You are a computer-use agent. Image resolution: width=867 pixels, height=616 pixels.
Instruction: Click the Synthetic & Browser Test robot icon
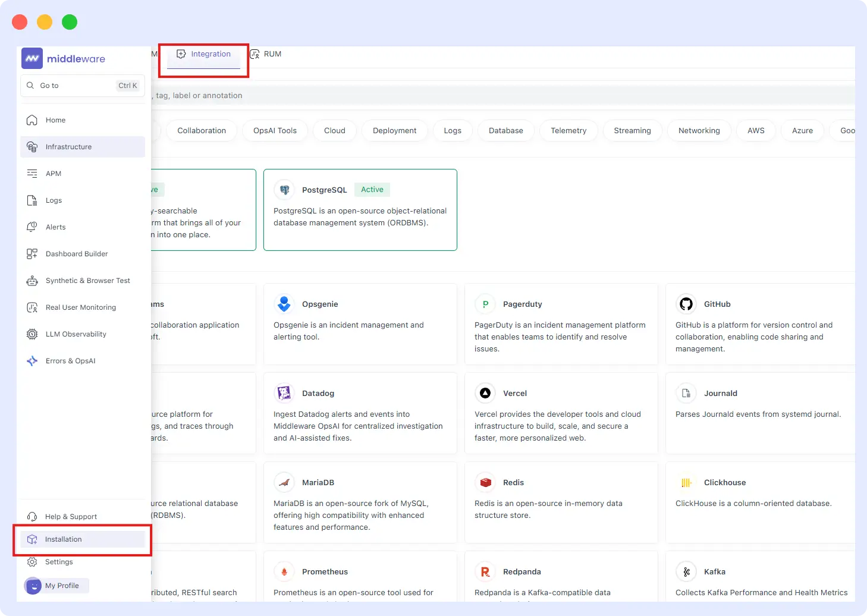(32, 281)
